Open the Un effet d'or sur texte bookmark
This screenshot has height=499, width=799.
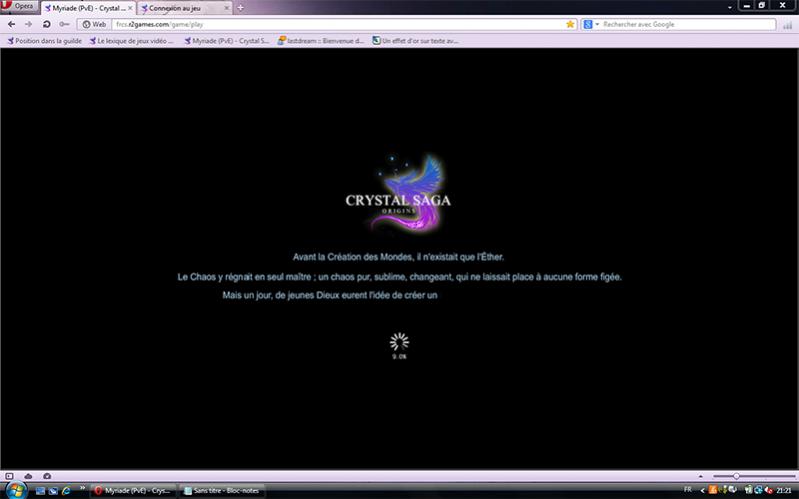point(415,41)
